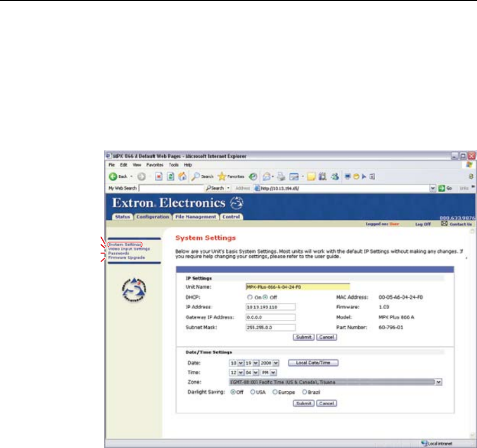
Task: Open the Status tab
Action: pos(122,217)
